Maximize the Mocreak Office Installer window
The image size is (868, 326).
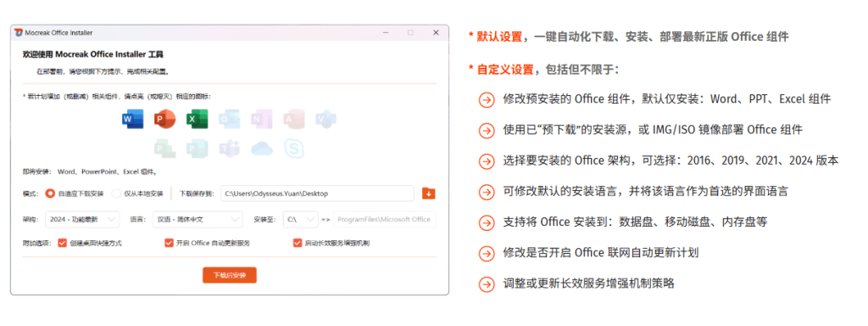point(411,33)
